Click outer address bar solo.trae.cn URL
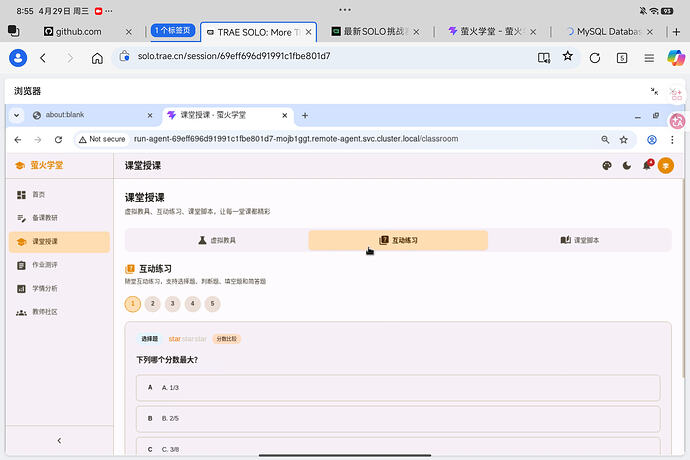The image size is (690, 460). [x=234, y=56]
